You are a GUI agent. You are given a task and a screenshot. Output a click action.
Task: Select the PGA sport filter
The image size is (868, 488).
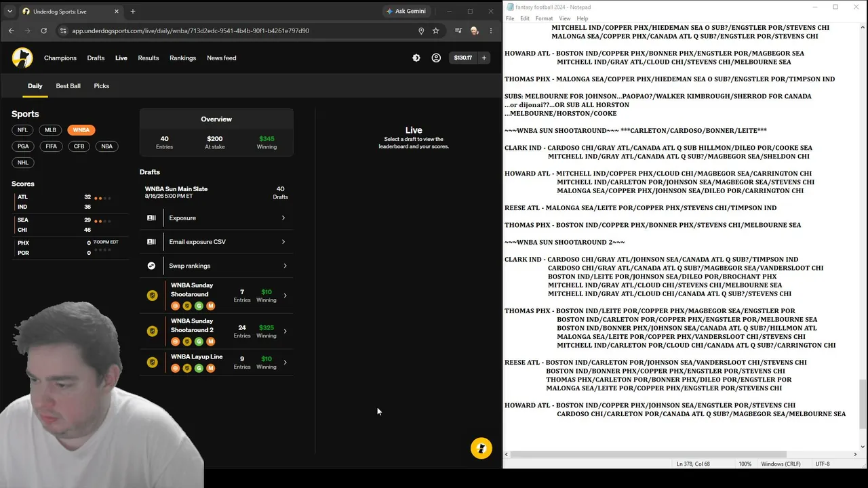pyautogui.click(x=23, y=146)
